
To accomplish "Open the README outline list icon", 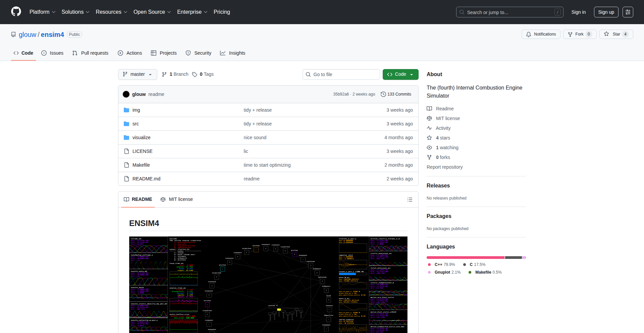I will pos(410,200).
